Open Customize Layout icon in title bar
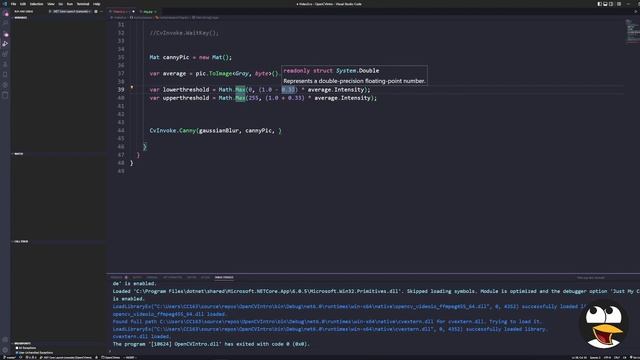Image resolution: width=640 pixels, height=360 pixels. coord(619,4)
